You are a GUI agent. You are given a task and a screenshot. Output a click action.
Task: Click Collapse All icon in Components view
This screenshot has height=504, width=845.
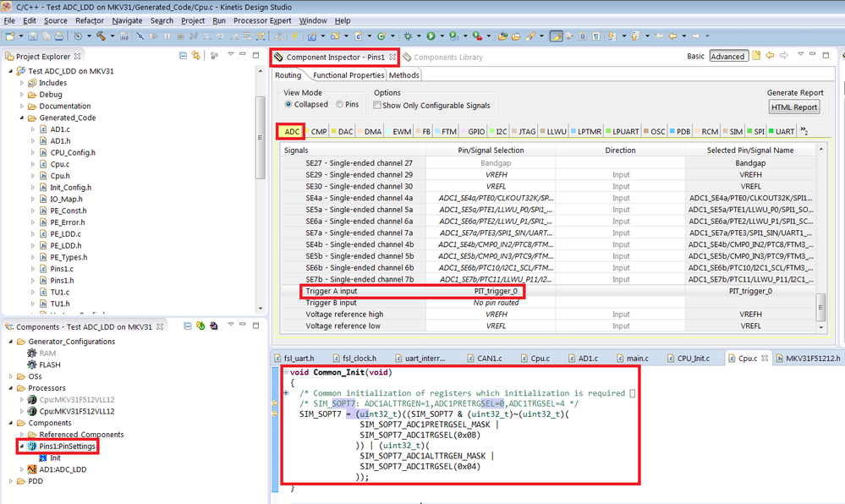188,326
